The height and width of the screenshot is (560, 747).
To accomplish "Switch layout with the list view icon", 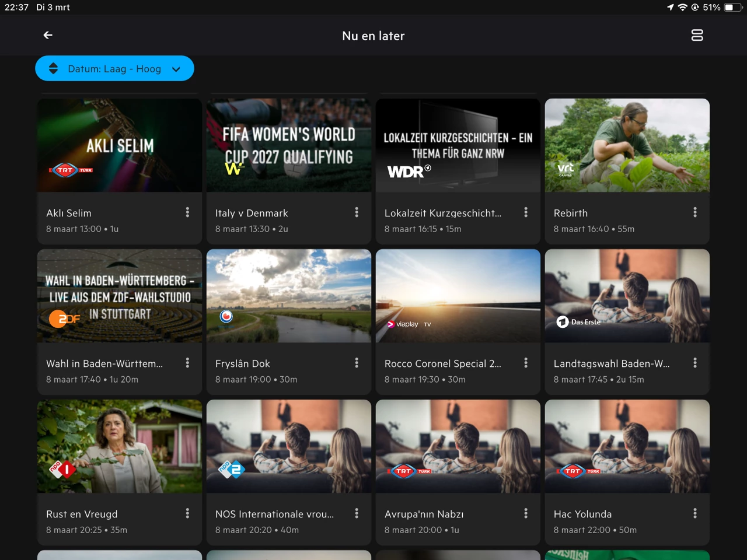I will click(x=697, y=36).
